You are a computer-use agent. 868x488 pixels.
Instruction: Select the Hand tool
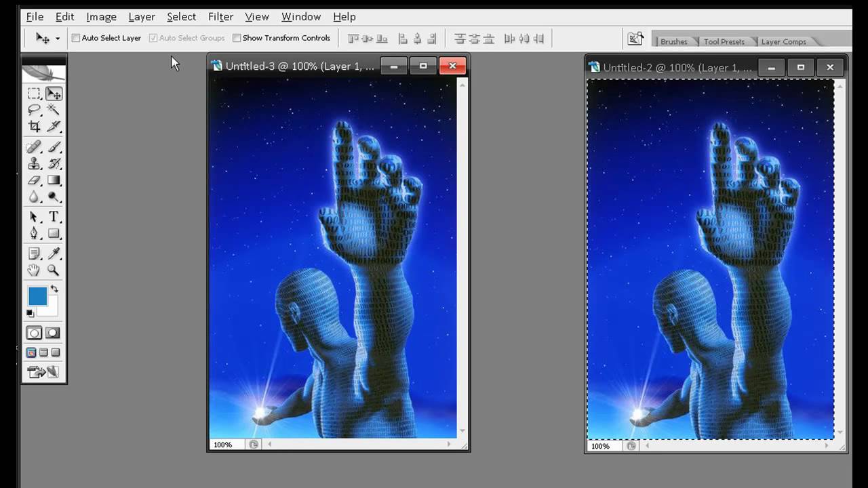click(34, 270)
